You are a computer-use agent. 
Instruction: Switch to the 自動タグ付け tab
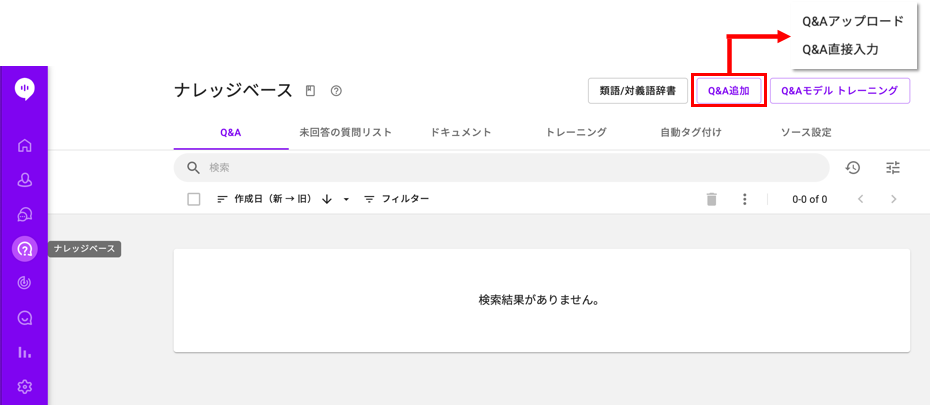[691, 132]
